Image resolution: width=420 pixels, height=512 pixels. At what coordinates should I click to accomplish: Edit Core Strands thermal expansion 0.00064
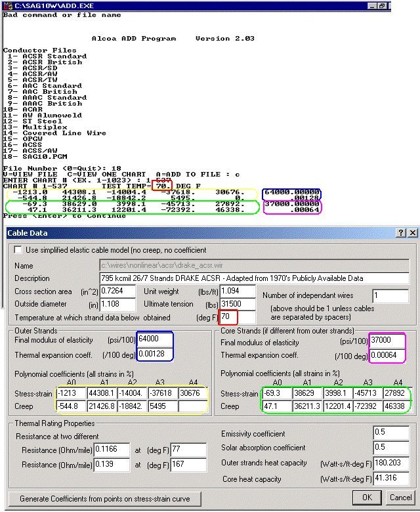click(387, 355)
